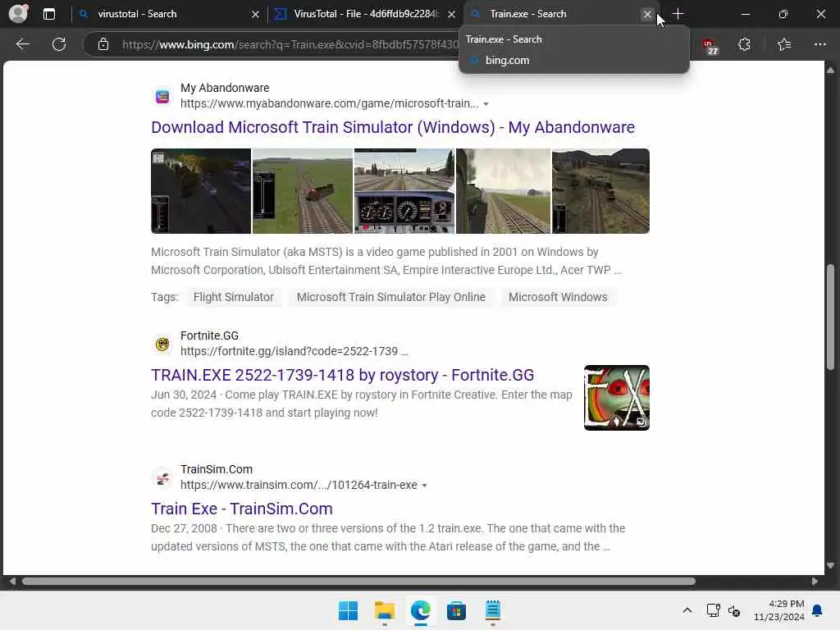Open the fortnite.gg island URL
840x630 pixels.
tap(294, 351)
